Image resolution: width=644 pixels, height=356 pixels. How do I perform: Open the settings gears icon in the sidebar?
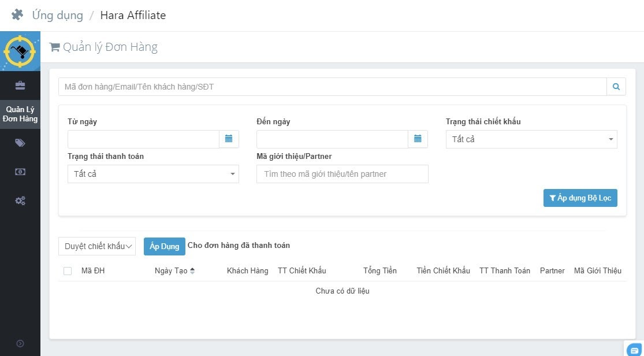20,201
